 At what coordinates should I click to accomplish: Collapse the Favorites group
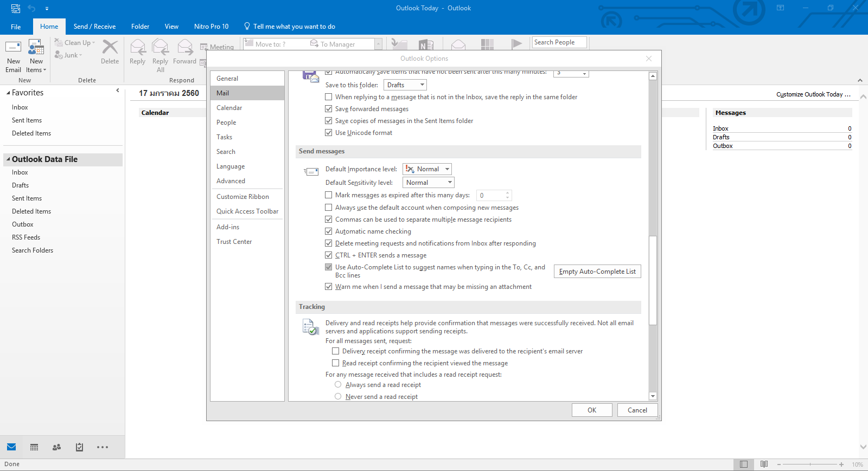[8, 93]
